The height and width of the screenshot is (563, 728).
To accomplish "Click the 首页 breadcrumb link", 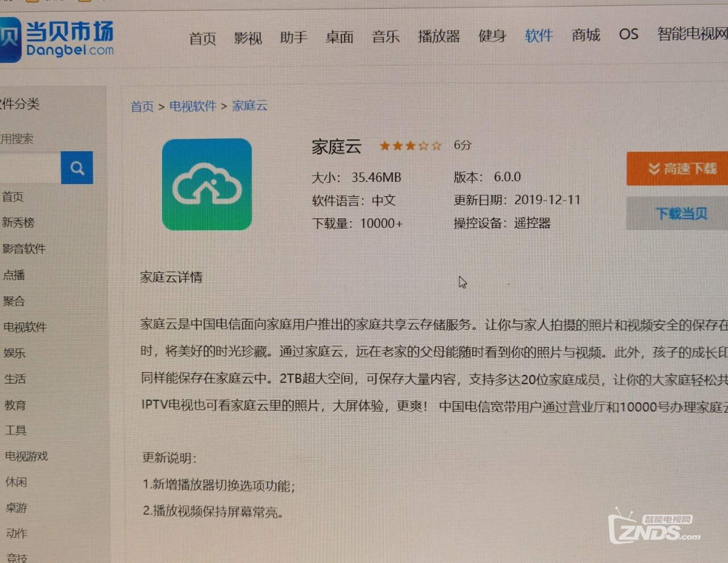I will point(142,106).
